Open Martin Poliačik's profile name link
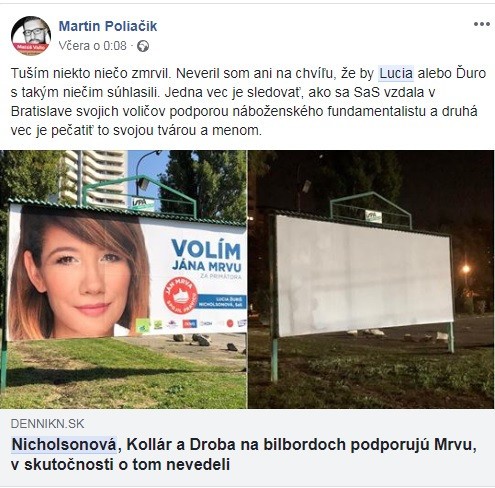The width and height of the screenshot is (495, 488). point(108,26)
